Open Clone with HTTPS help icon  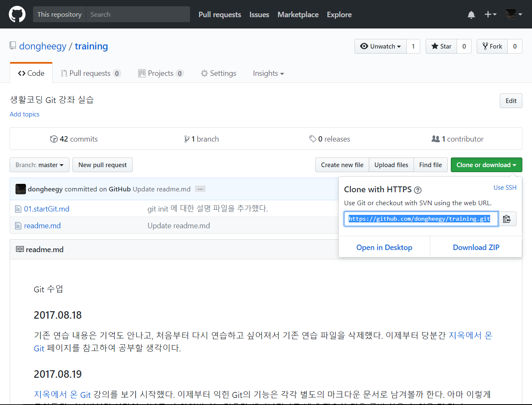click(x=418, y=190)
